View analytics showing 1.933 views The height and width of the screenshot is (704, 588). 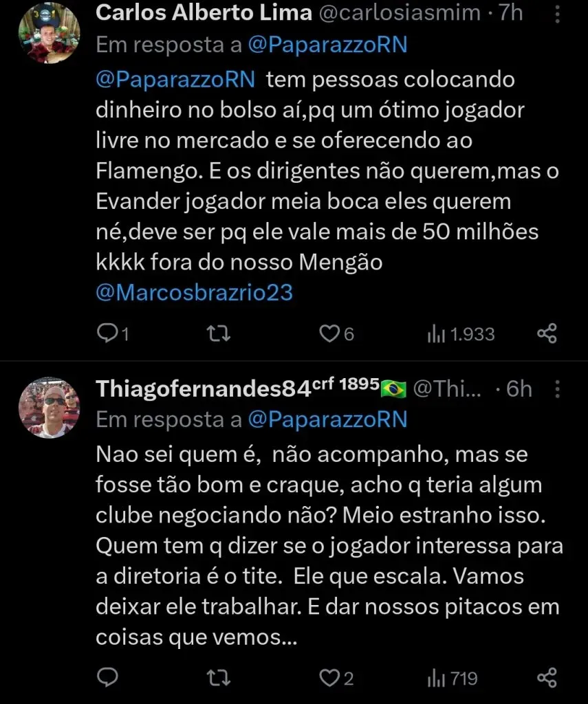click(461, 333)
